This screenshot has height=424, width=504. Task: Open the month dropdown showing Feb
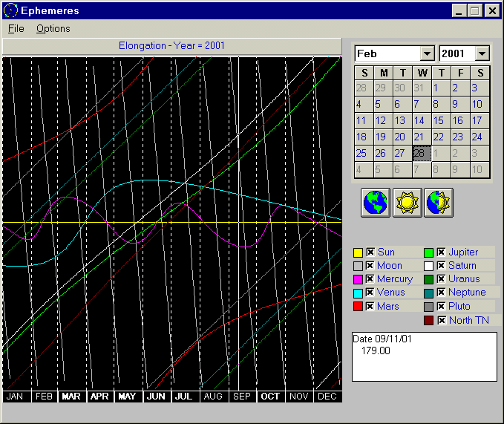click(427, 53)
